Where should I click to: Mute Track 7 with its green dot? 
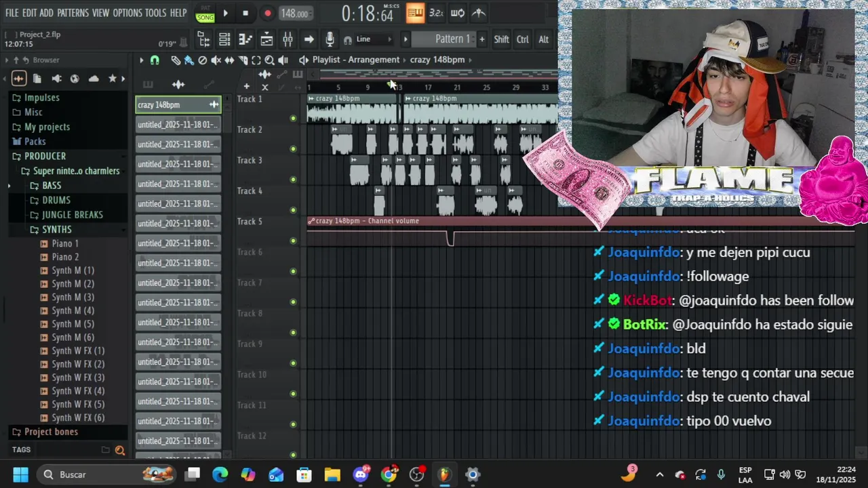293,302
